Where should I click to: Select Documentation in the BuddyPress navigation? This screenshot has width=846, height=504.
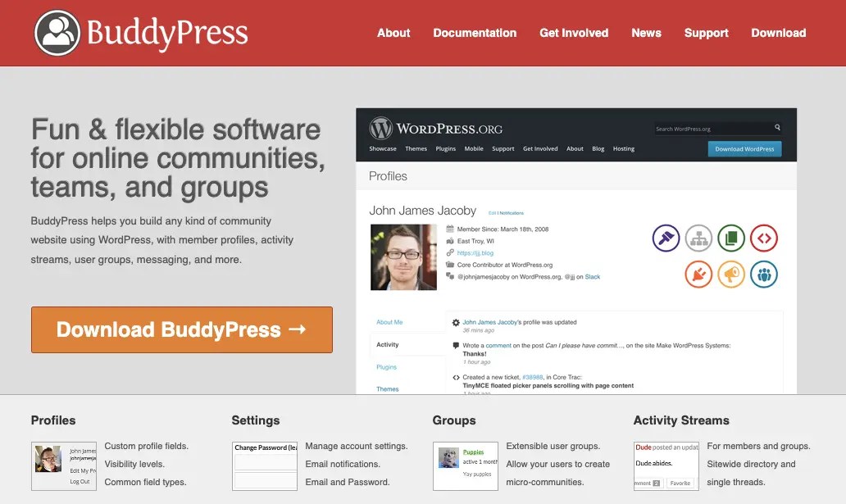475,33
